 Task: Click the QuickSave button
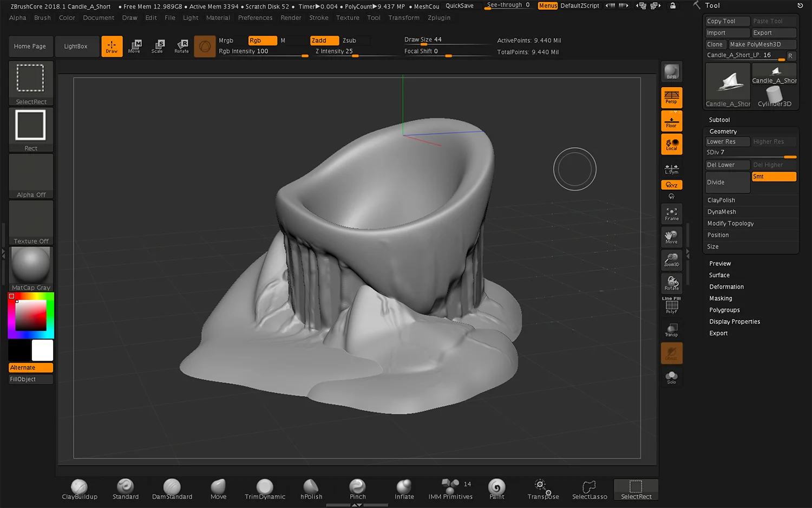click(x=460, y=5)
